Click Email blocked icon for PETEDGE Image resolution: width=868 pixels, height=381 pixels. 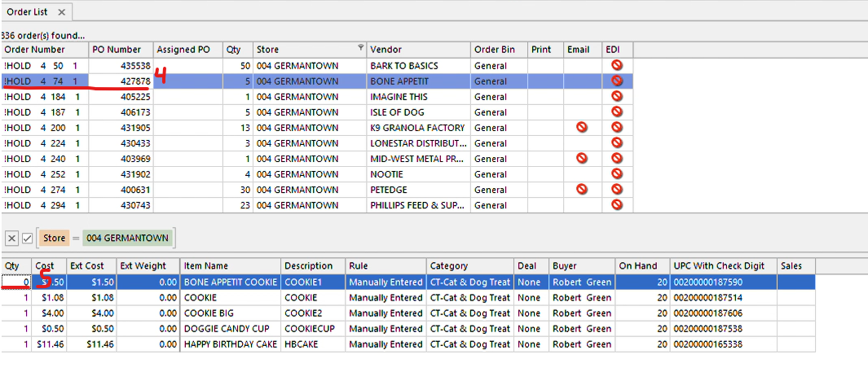point(581,189)
